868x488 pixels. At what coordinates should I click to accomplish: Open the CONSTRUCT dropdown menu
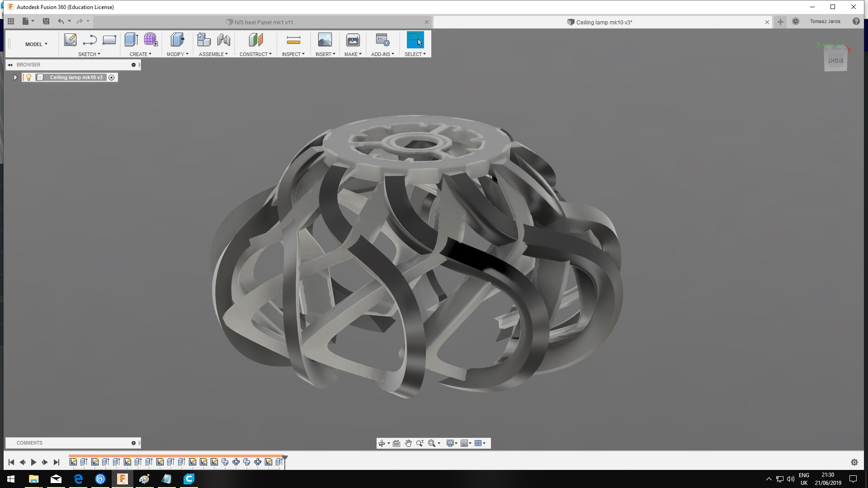coord(256,54)
